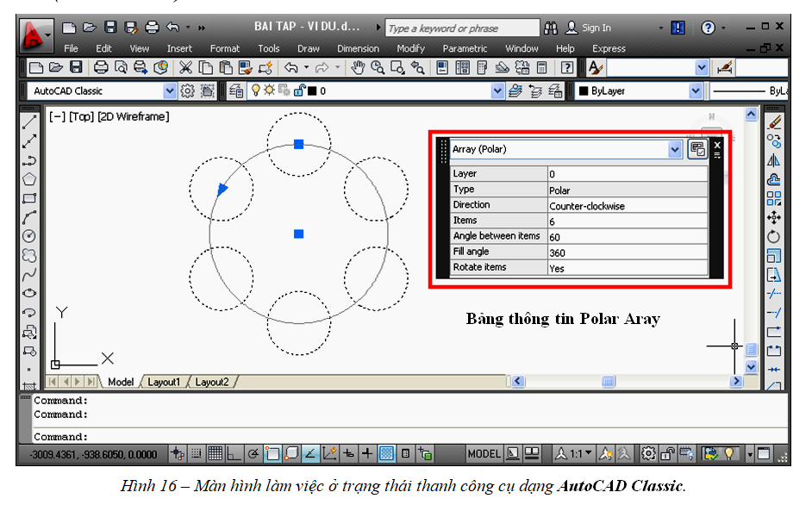Click the ByLayer black color swatch
Image resolution: width=812 pixels, height=511 pixels.
pos(584,91)
